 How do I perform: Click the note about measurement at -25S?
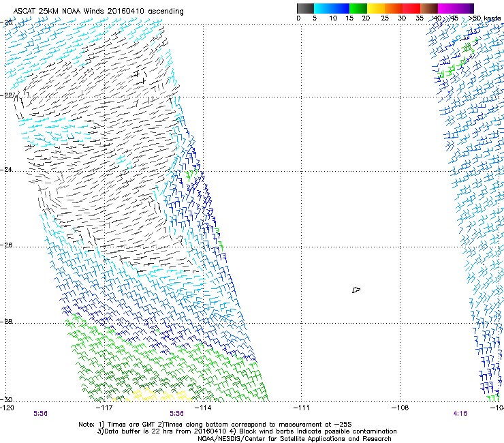(255, 425)
